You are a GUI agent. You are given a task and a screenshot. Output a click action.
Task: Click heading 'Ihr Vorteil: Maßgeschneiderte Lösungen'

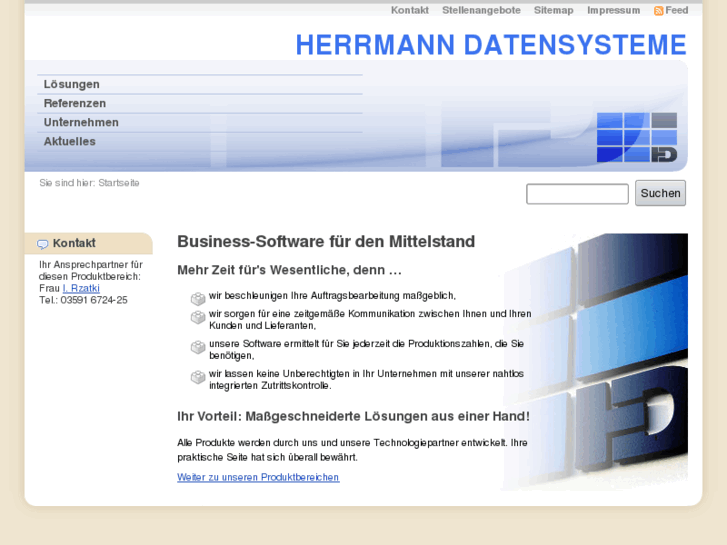click(353, 417)
